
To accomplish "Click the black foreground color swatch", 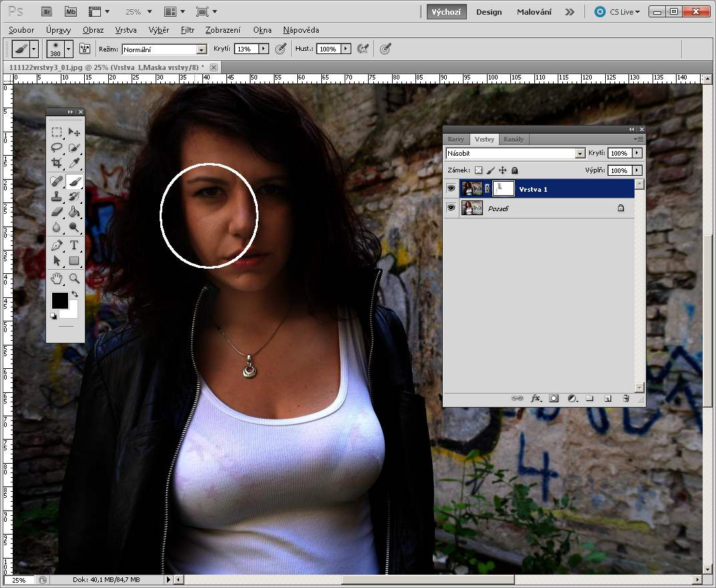I will point(60,301).
